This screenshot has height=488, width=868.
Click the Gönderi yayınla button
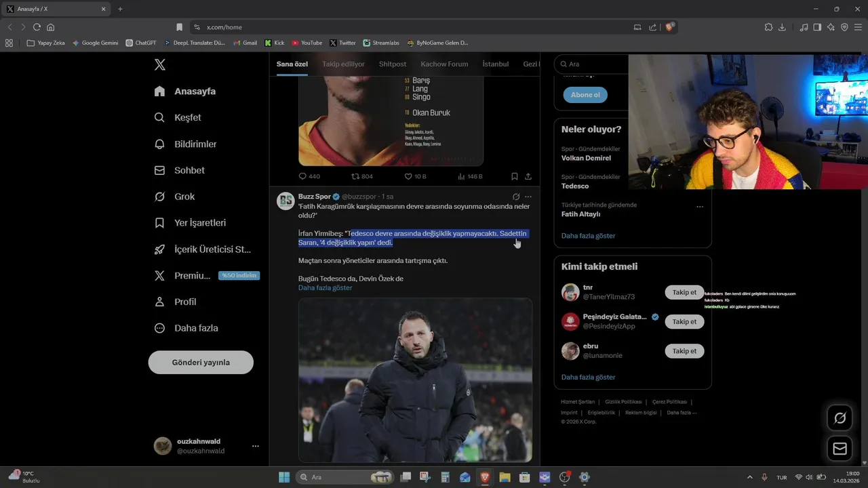click(x=201, y=362)
